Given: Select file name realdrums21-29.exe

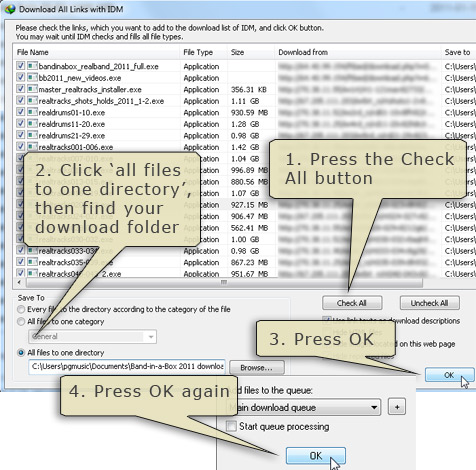Looking at the screenshot, I should pos(72,136).
